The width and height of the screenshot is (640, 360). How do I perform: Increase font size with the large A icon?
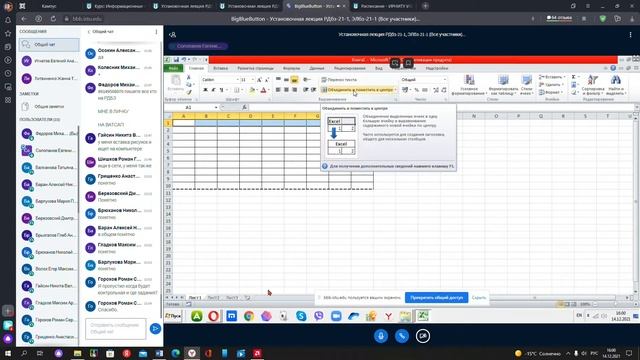(259, 80)
